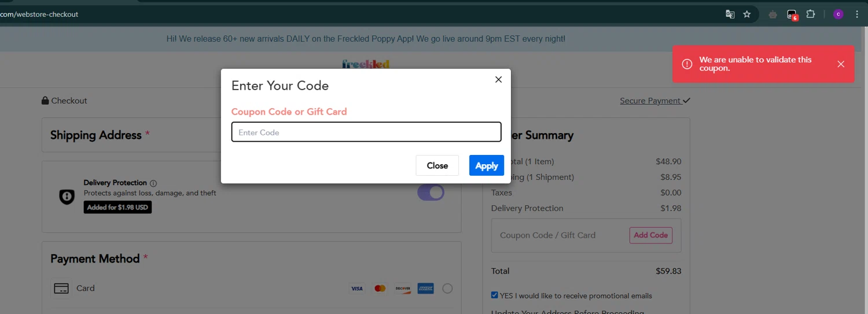Turn off the Delivery Protection toggle
868x314 pixels.
pos(431,193)
